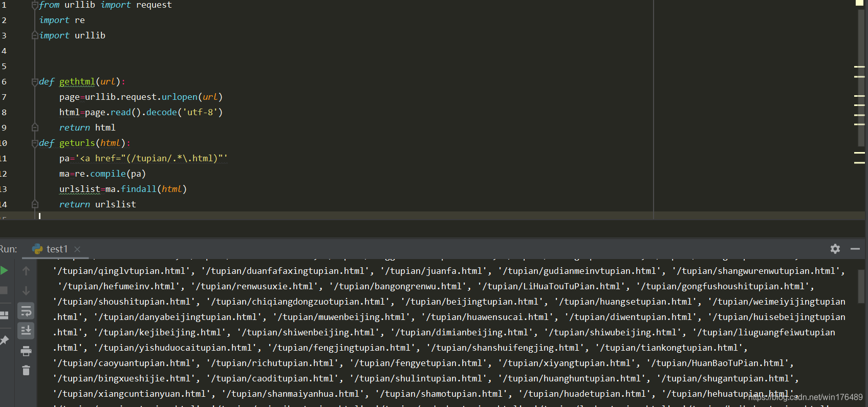Collapse the imports block at line 1

pos(35,5)
